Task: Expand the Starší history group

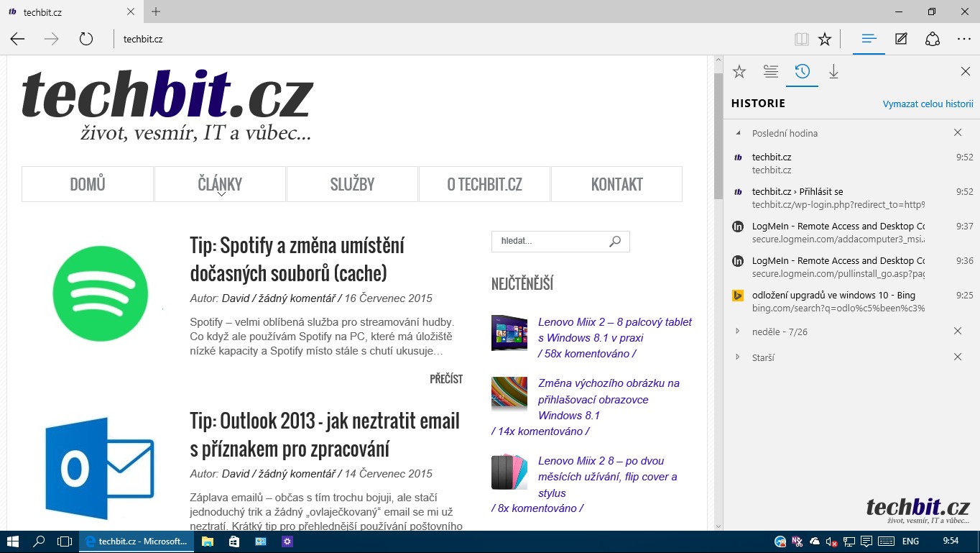Action: pos(738,357)
